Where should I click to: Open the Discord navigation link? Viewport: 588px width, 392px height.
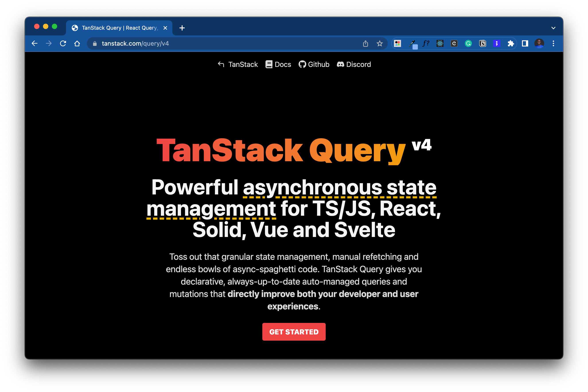pyautogui.click(x=354, y=64)
